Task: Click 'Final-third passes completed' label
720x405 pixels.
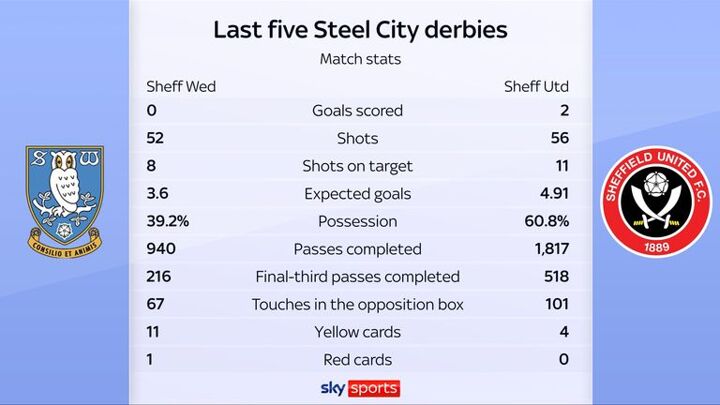Action: click(x=357, y=276)
